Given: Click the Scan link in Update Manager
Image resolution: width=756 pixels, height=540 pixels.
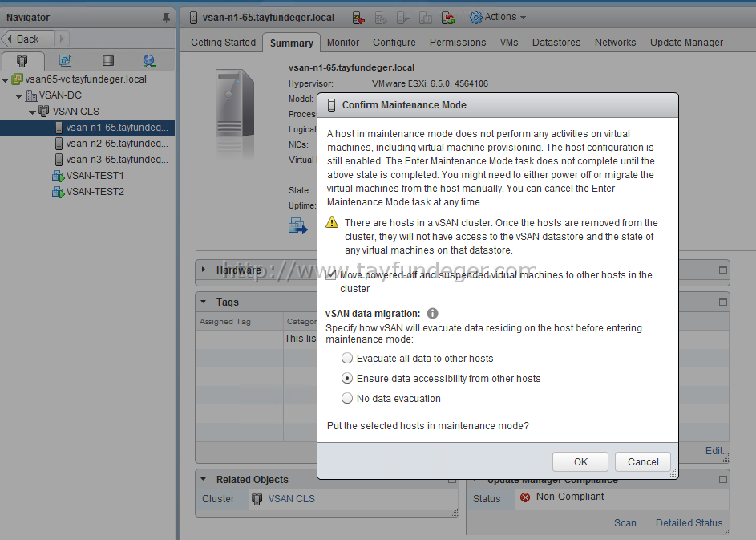Looking at the screenshot, I should coord(629,522).
